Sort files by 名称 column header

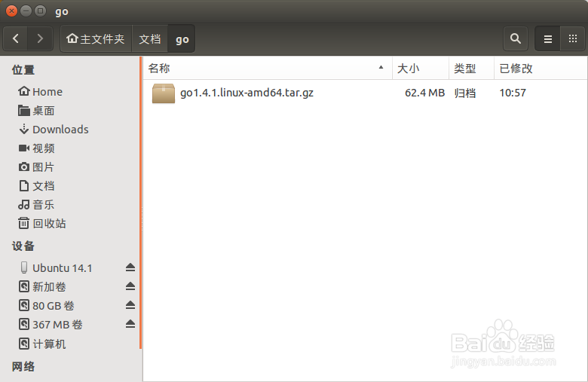click(268, 69)
